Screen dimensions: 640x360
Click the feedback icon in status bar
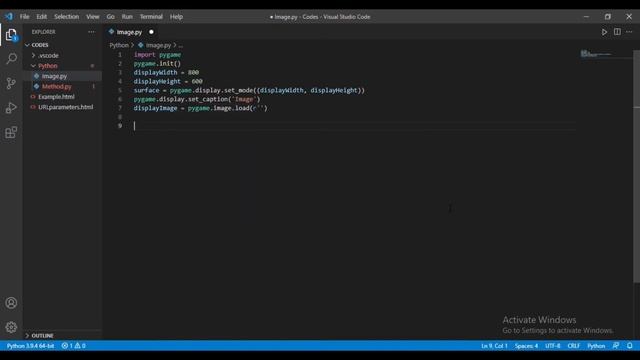click(616, 346)
